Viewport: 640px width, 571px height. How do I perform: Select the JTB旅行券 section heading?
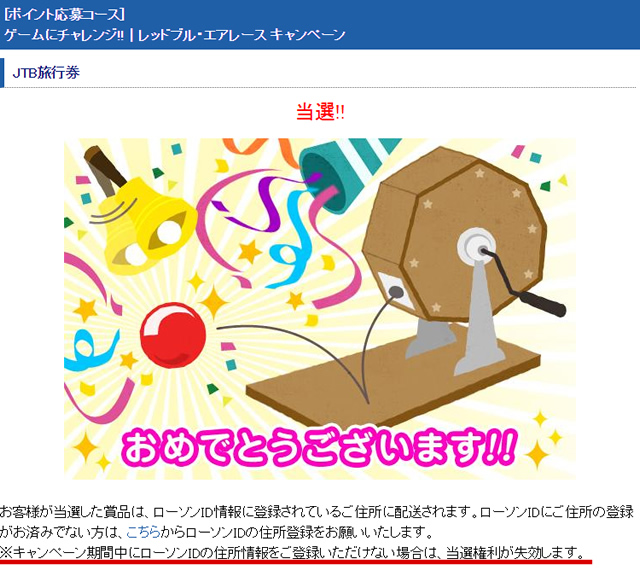click(46, 73)
